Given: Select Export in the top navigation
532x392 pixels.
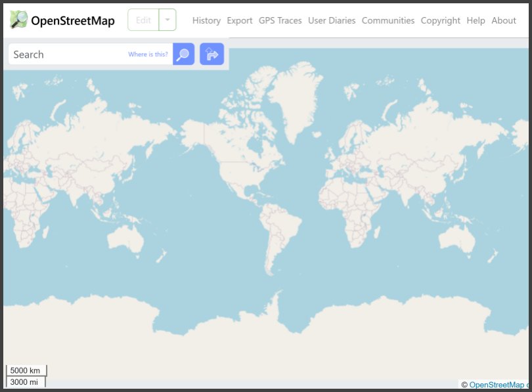Looking at the screenshot, I should click(x=240, y=20).
